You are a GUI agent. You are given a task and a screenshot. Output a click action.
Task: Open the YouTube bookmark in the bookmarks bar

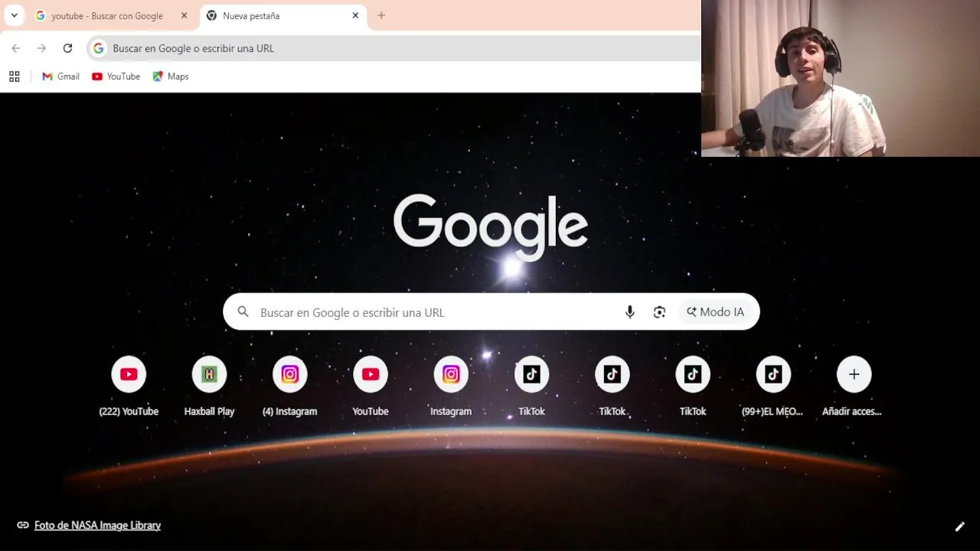tap(116, 77)
